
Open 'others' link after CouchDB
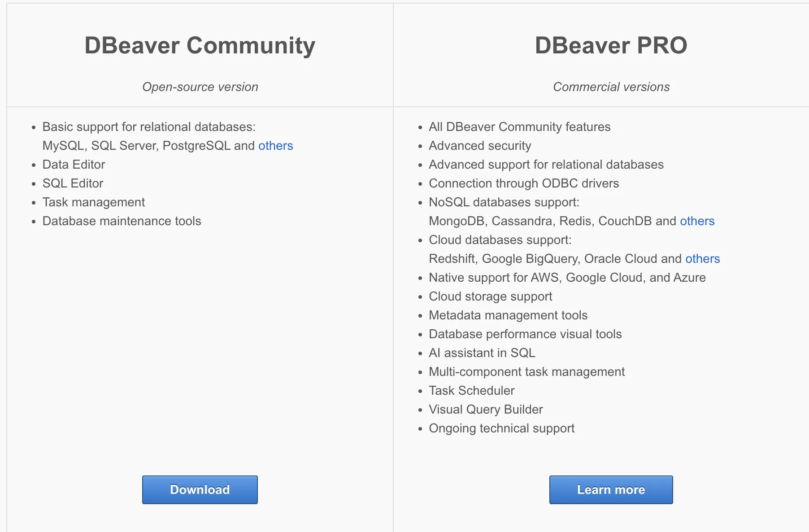(x=697, y=221)
